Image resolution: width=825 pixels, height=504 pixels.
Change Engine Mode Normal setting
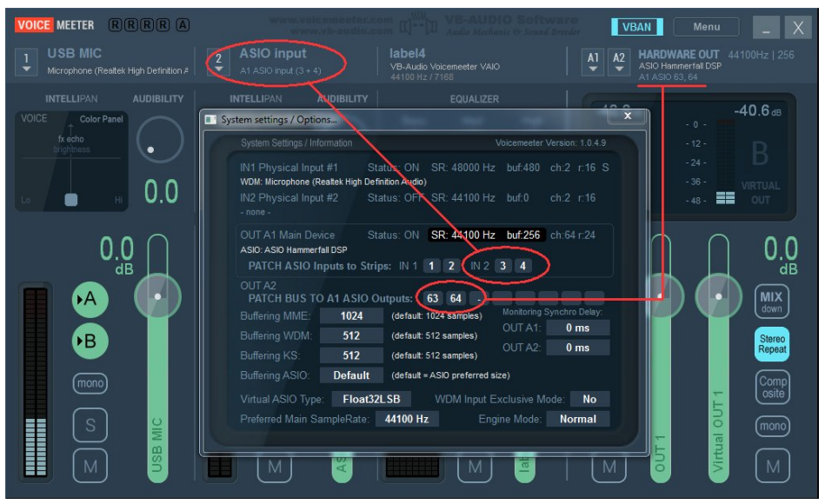(578, 420)
